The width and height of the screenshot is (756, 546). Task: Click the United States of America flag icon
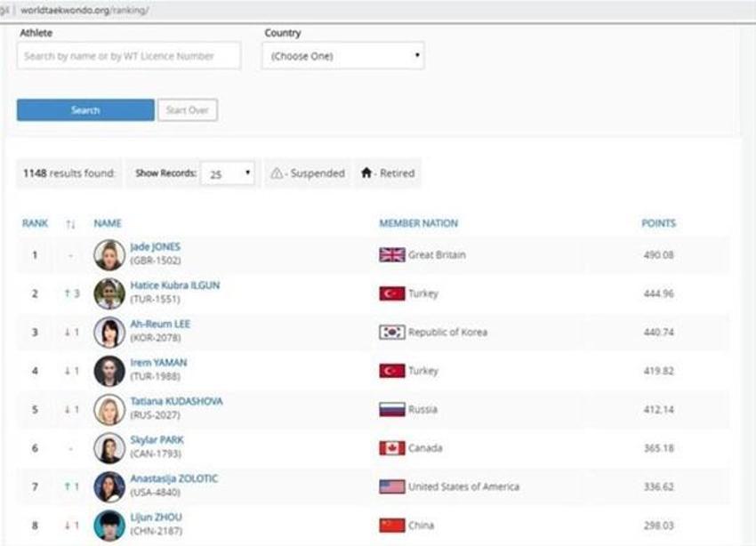[x=392, y=486]
